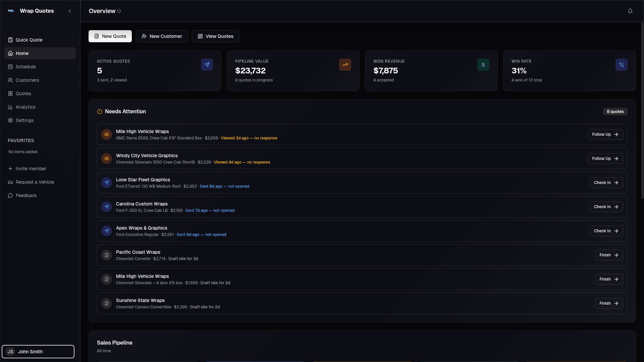This screenshot has height=362, width=644.
Task: Click draft icon beside Pacific Coast Wraps
Action: (x=107, y=255)
